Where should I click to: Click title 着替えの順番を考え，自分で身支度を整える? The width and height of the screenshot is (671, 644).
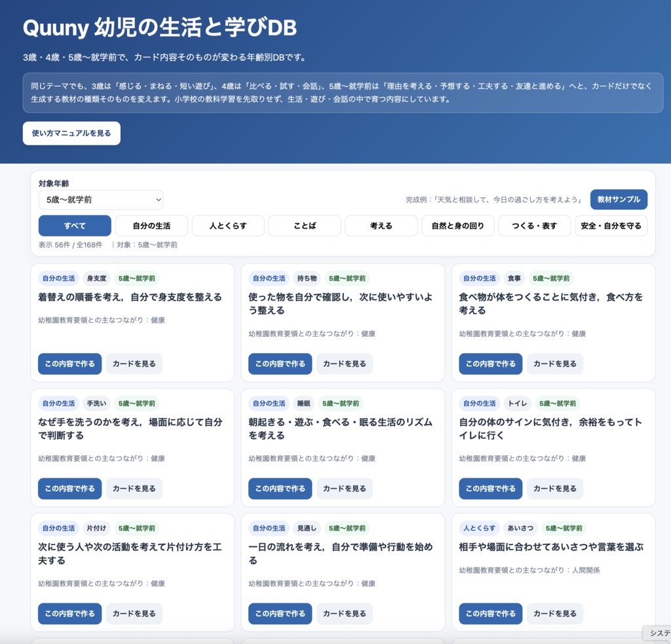pyautogui.click(x=130, y=297)
